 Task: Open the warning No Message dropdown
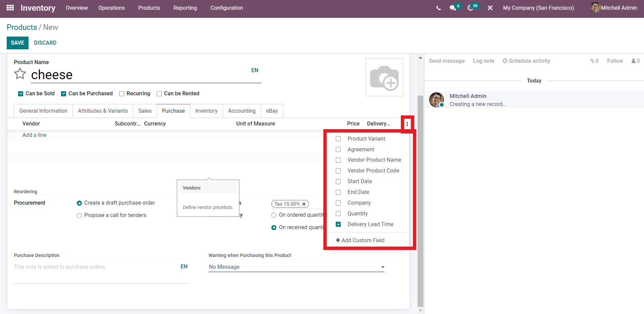(297, 267)
